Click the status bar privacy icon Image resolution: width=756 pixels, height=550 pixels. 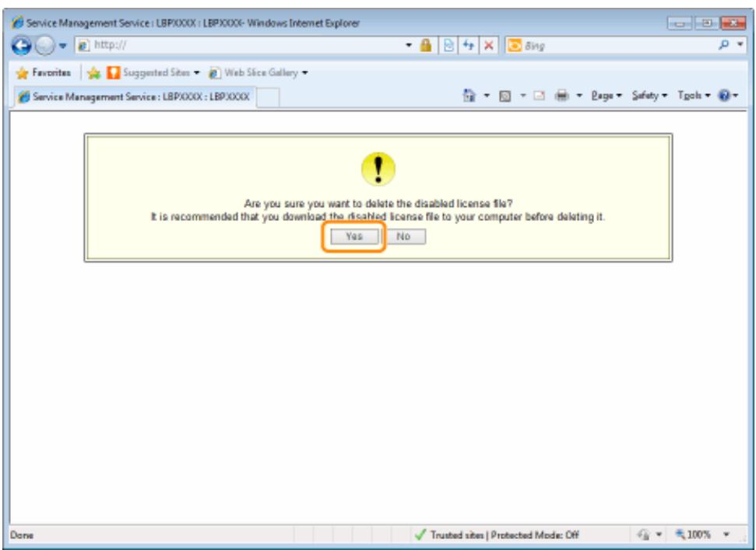click(643, 534)
